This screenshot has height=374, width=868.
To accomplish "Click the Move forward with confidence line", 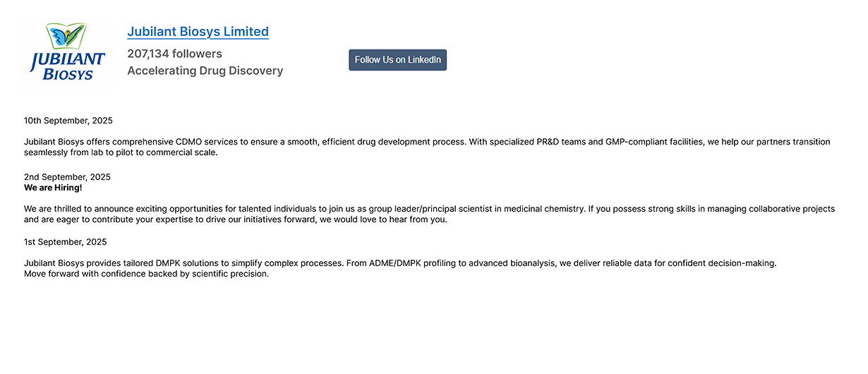I will point(147,274).
